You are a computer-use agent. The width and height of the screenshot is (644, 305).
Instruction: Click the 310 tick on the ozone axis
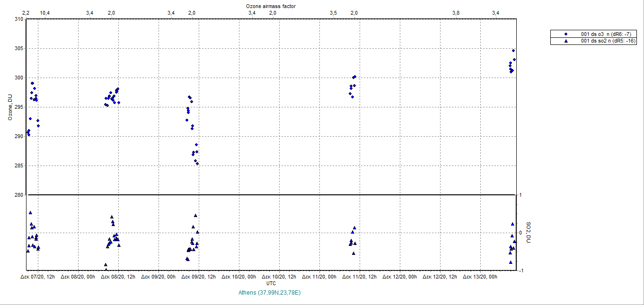18,19
